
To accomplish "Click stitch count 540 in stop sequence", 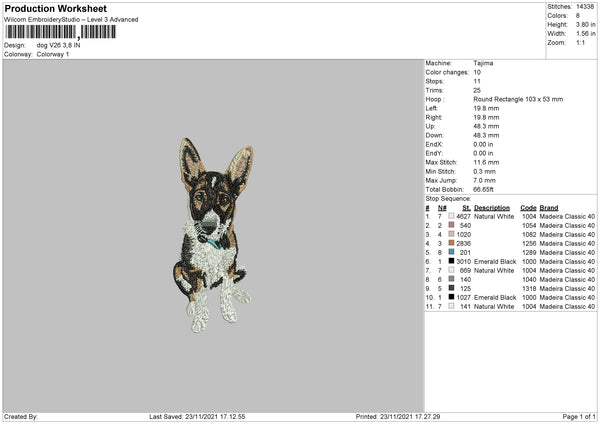I will (465, 226).
